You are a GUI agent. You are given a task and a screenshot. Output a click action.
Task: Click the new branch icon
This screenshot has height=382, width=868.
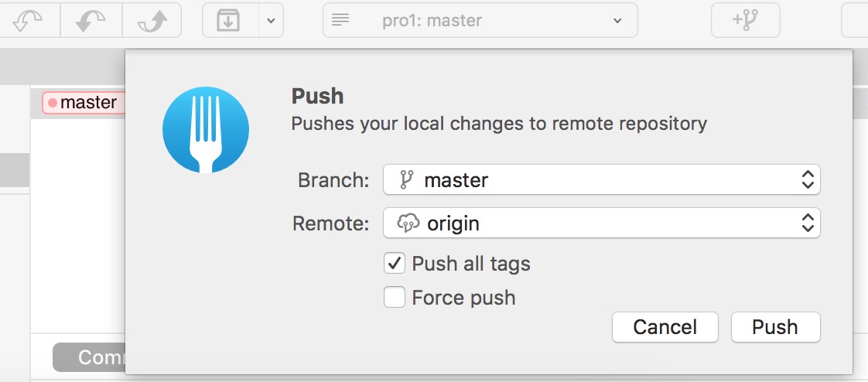pos(745,20)
